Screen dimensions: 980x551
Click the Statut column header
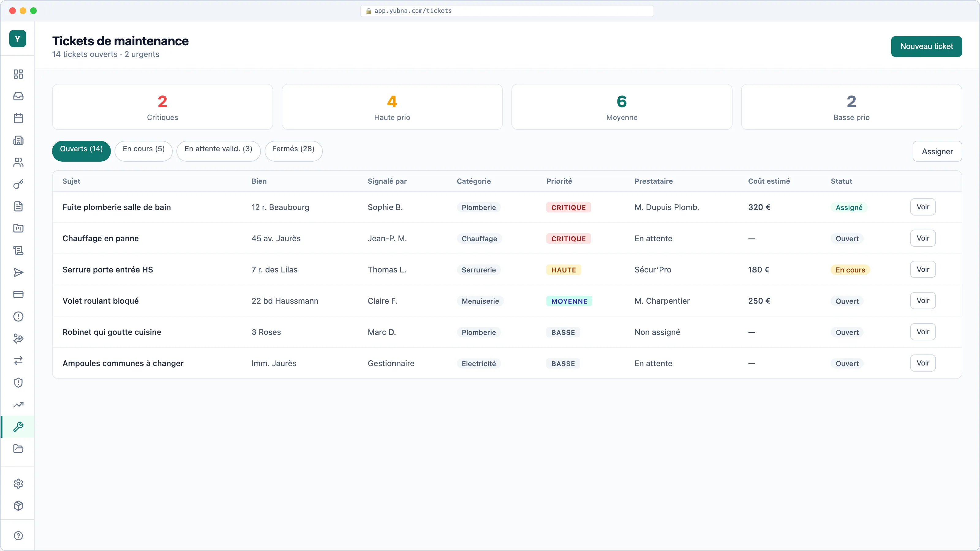(841, 181)
